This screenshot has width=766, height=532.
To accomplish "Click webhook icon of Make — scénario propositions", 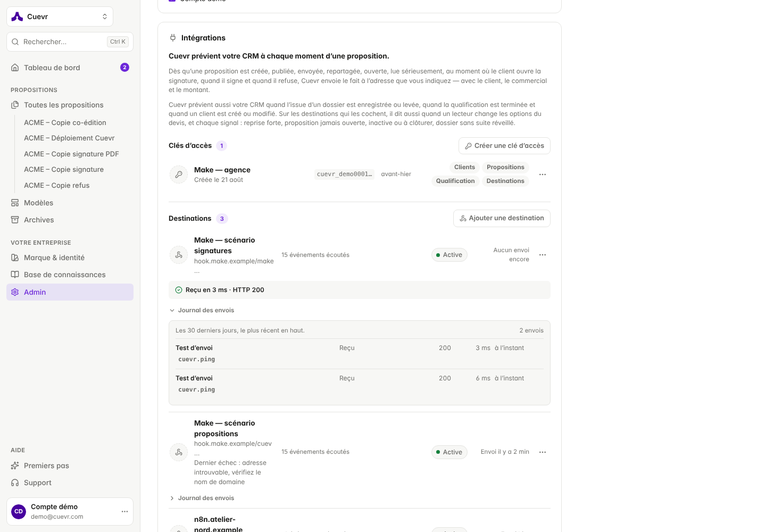I will pyautogui.click(x=179, y=452).
